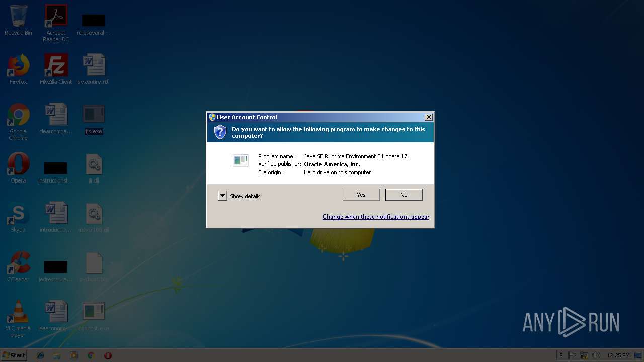Select clearcompa document on desktop
644x362 pixels.
[x=56, y=119]
